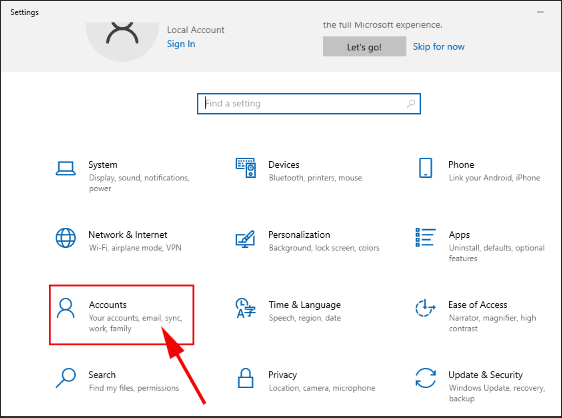Image resolution: width=562 pixels, height=418 pixels.
Task: Open the Search category heading
Action: click(x=102, y=375)
